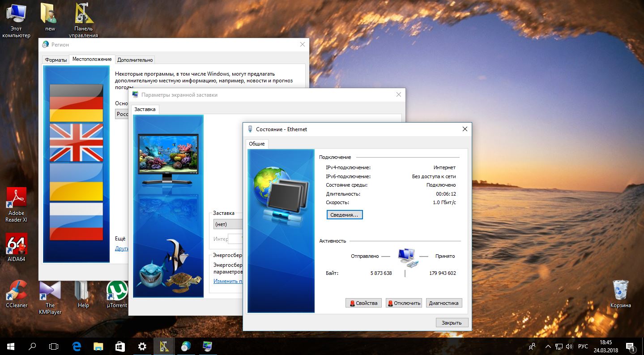The height and width of the screenshot is (355, 644).
Task: Open Microsoft Store from the taskbar
Action: pos(120,346)
